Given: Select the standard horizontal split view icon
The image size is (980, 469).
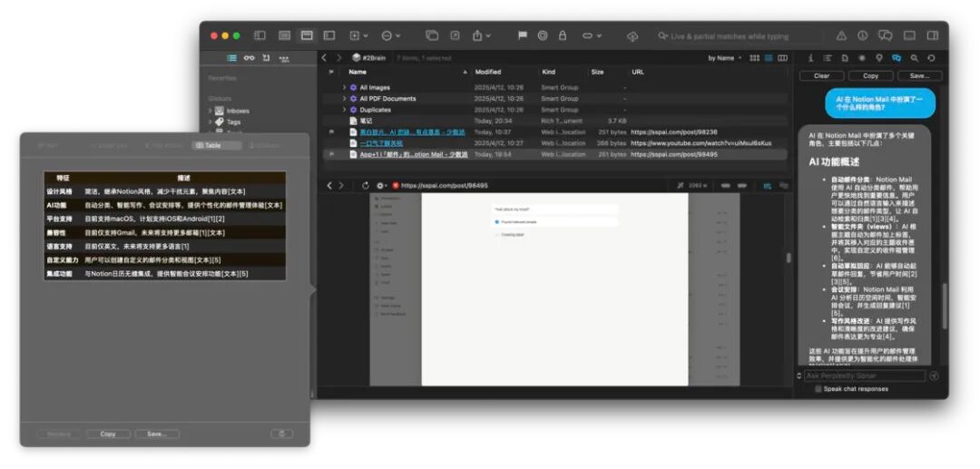Looking at the screenshot, I should point(307,35).
